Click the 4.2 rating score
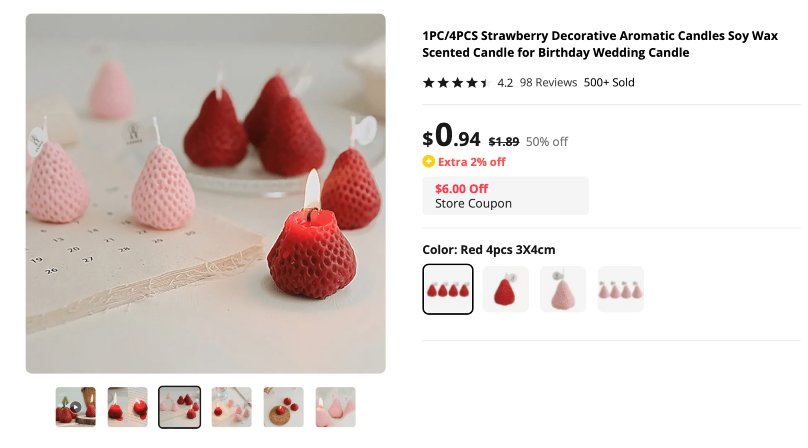This screenshot has height=448, width=808. (505, 83)
